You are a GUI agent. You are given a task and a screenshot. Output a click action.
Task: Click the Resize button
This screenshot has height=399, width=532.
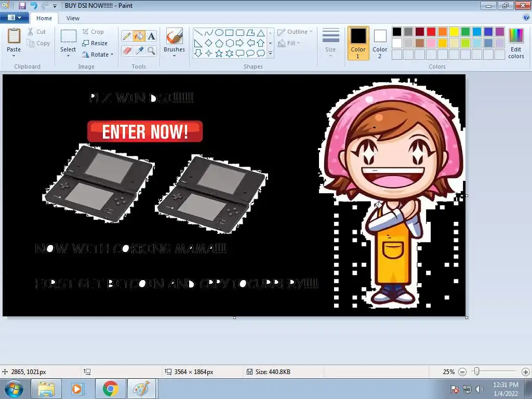point(95,44)
